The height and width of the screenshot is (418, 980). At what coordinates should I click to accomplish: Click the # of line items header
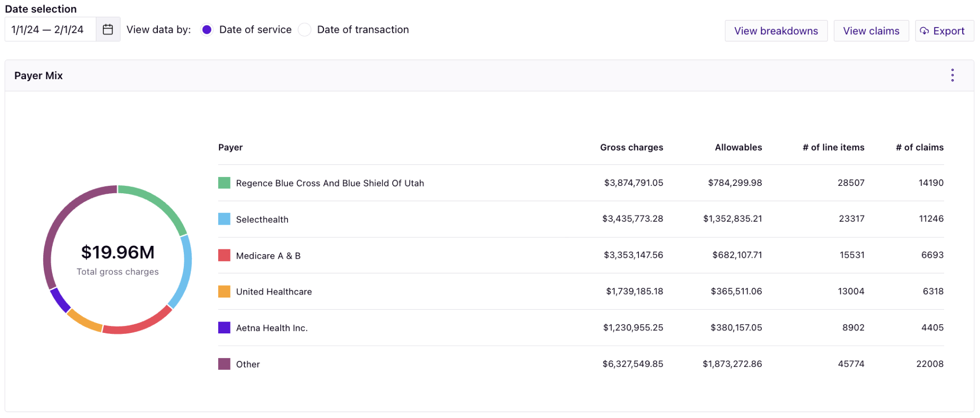tap(834, 148)
